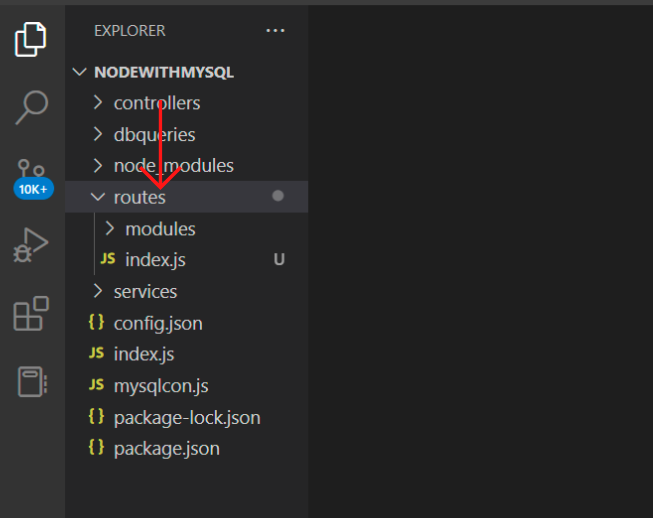Open package.json file
The height and width of the screenshot is (518, 653).
(166, 448)
